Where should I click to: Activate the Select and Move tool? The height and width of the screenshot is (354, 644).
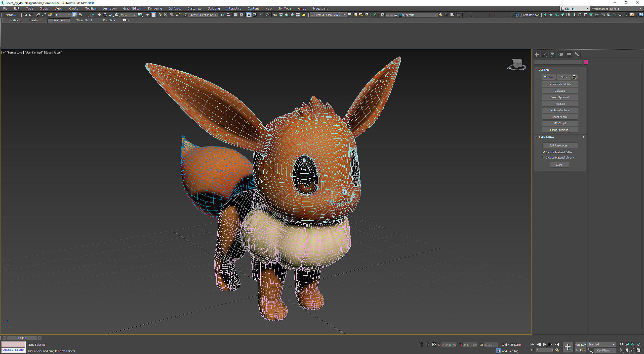coord(99,15)
